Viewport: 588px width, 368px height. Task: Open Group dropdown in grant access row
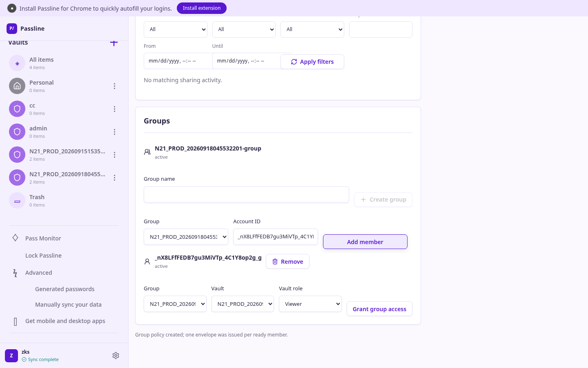tap(175, 304)
